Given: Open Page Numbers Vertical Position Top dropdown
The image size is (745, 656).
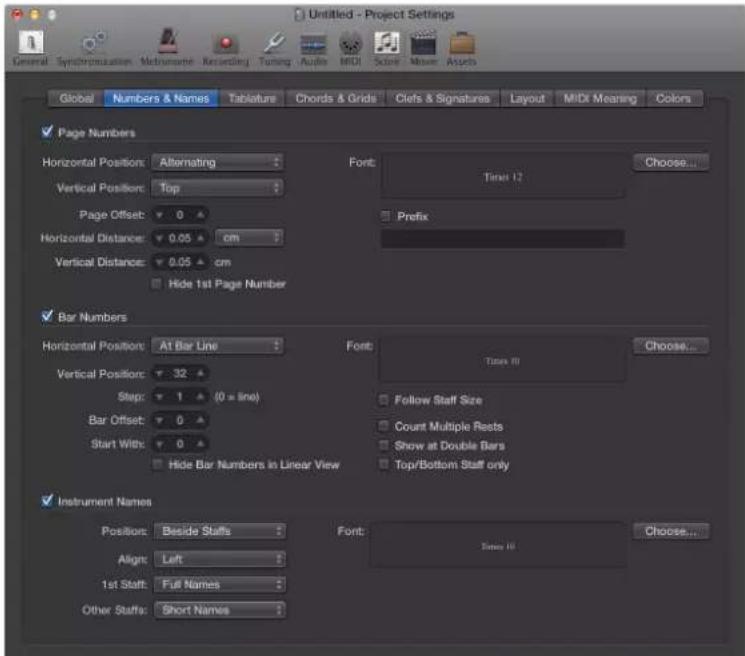Looking at the screenshot, I should 218,188.
